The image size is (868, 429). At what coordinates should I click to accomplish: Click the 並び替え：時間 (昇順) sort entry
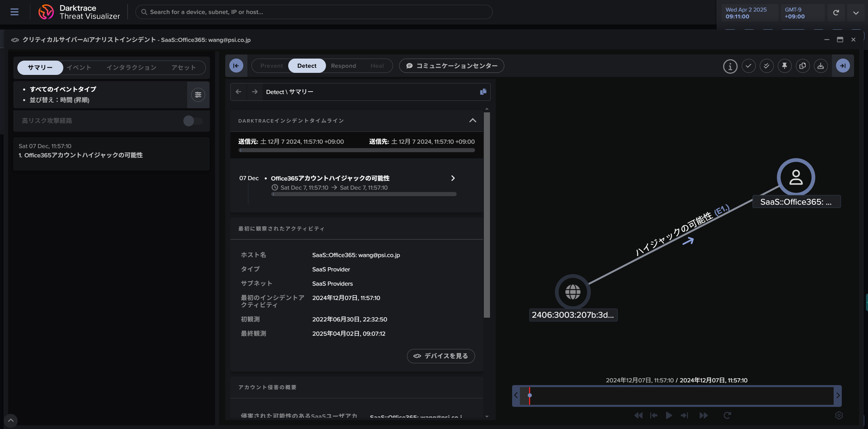(60, 100)
